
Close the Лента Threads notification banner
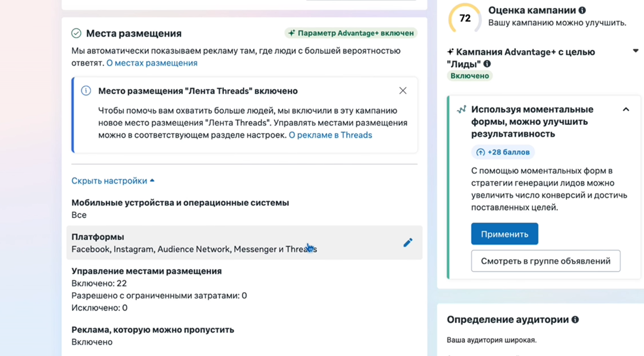(x=403, y=91)
